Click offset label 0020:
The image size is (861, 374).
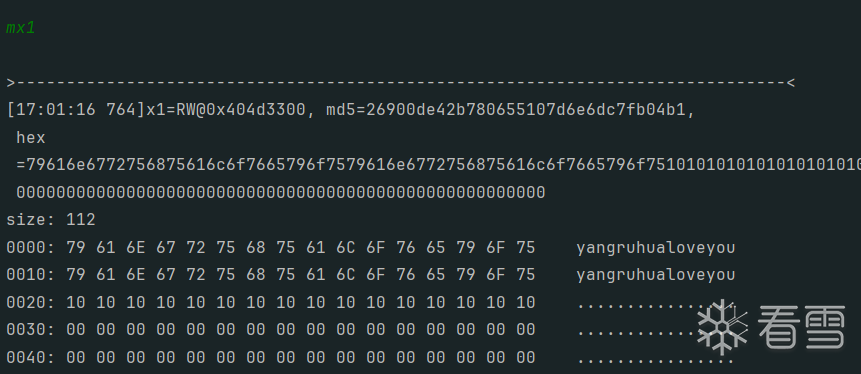31,303
